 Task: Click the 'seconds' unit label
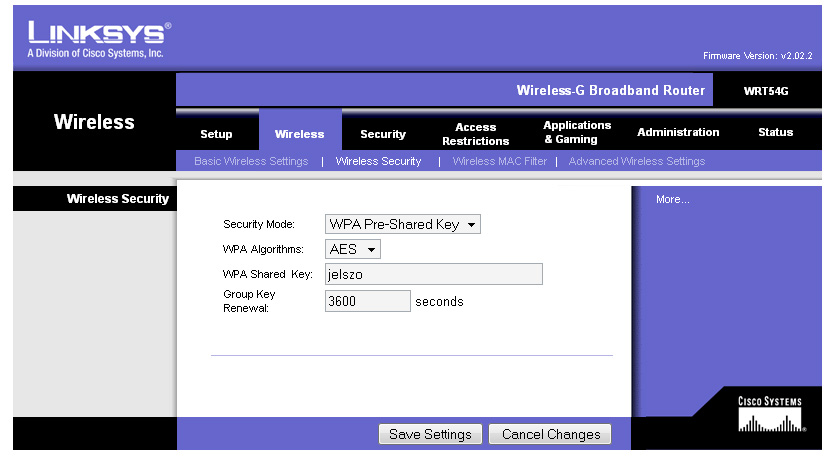(x=439, y=301)
